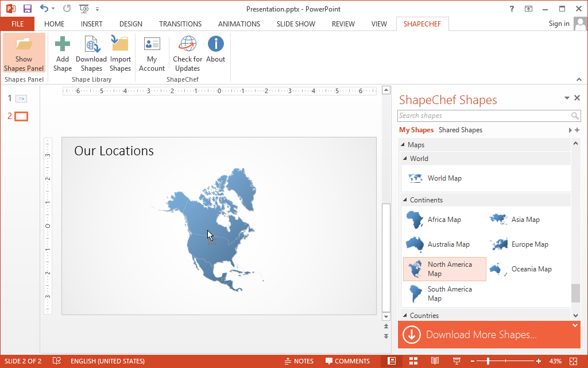The image size is (588, 368).
Task: Select slide 2 thumbnail
Action: pyautogui.click(x=21, y=116)
